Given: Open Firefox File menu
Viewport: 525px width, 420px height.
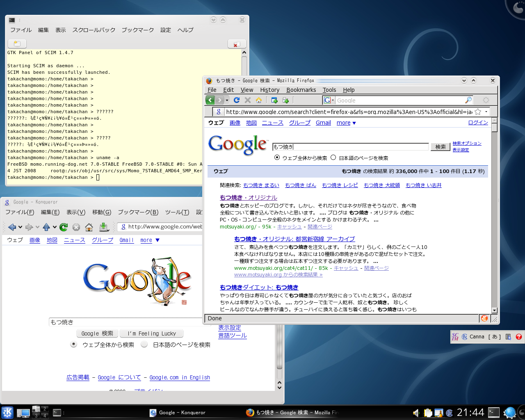Looking at the screenshot, I should (x=212, y=90).
